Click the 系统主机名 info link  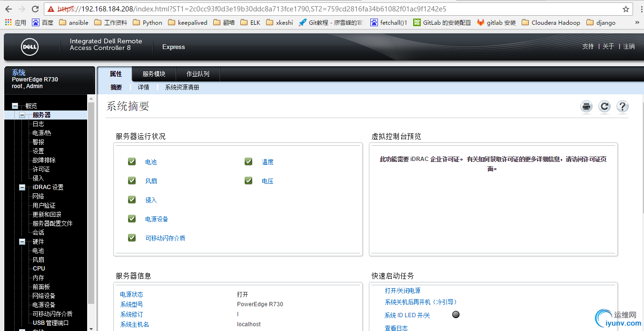(x=135, y=324)
